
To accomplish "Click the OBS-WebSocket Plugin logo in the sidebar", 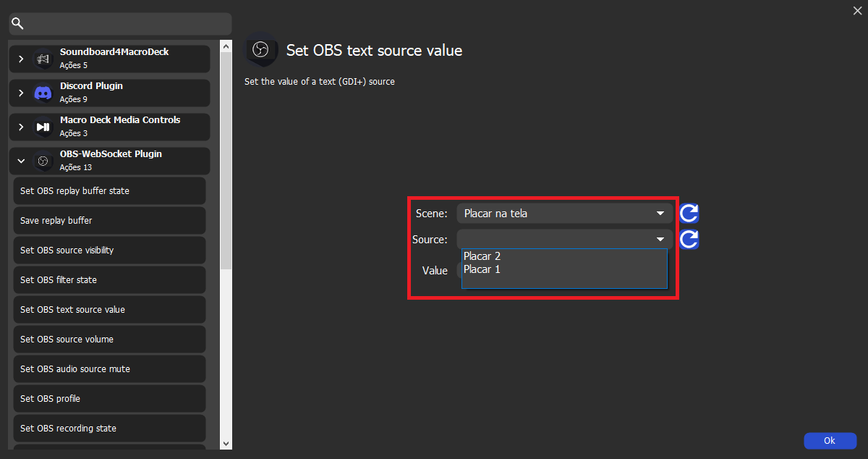I will coord(42,160).
